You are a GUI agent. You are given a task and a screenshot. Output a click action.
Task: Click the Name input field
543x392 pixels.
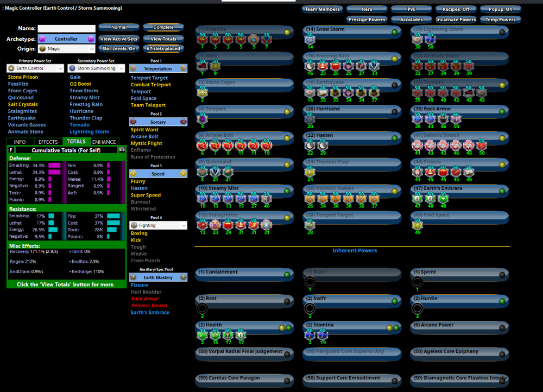tap(66, 28)
